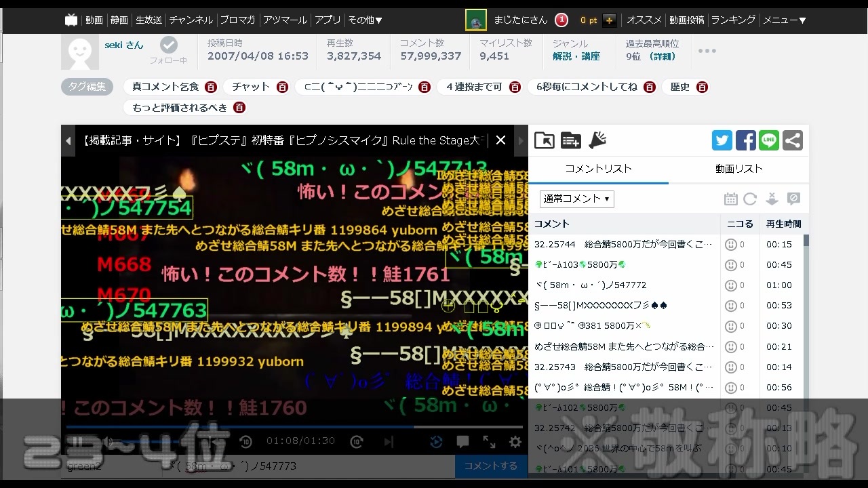The width and height of the screenshot is (868, 488).
Task: Open the red notification badge
Action: click(x=561, y=20)
